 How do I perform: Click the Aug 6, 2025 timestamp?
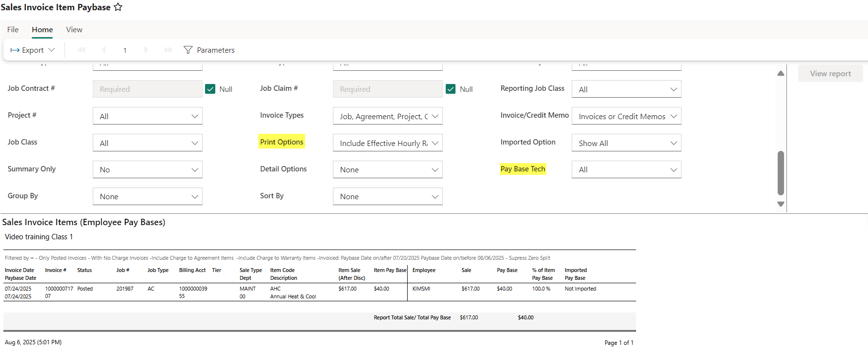click(33, 342)
